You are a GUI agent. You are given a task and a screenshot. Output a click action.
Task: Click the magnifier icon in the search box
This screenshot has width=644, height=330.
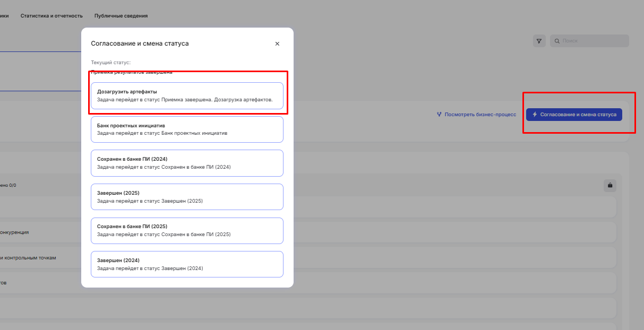coord(557,41)
